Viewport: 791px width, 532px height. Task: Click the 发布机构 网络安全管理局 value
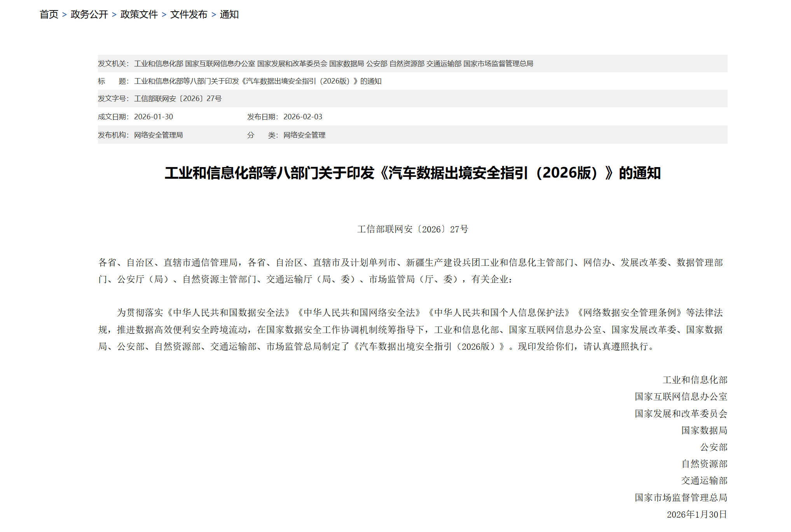(x=158, y=135)
